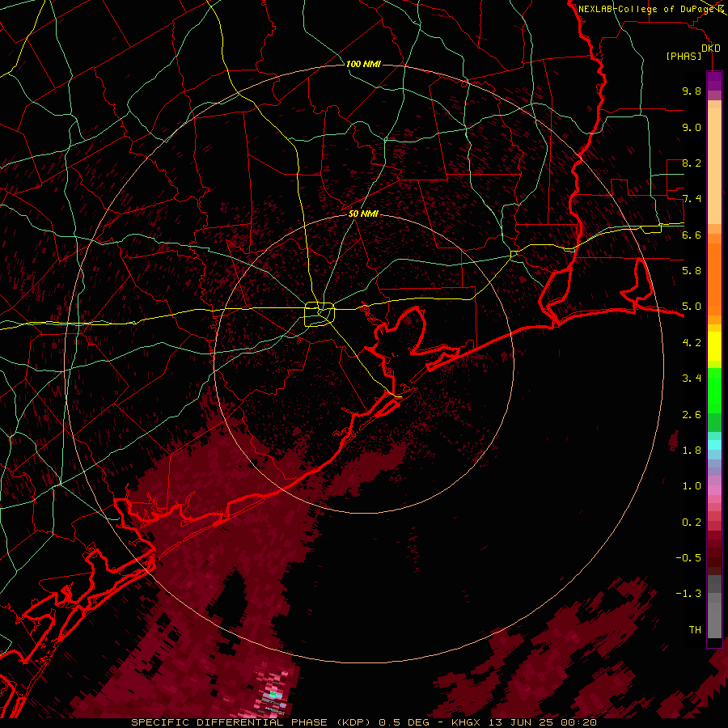Click the 6.6 value on the color scale
This screenshot has height=728, width=728.
(x=692, y=235)
